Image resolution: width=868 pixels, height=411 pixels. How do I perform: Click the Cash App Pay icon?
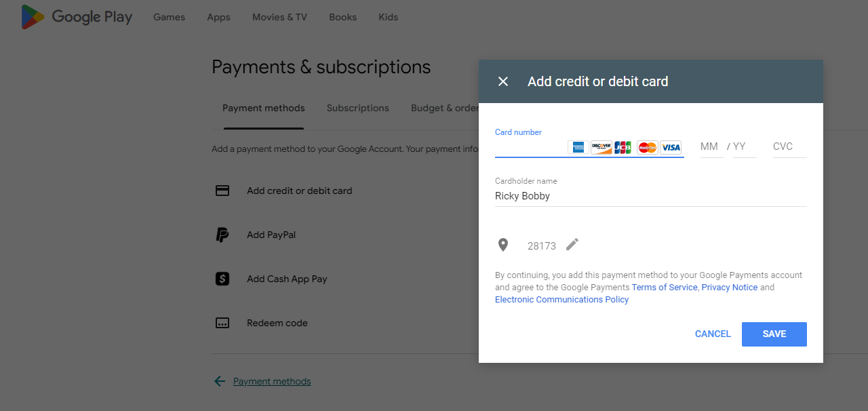click(x=222, y=279)
